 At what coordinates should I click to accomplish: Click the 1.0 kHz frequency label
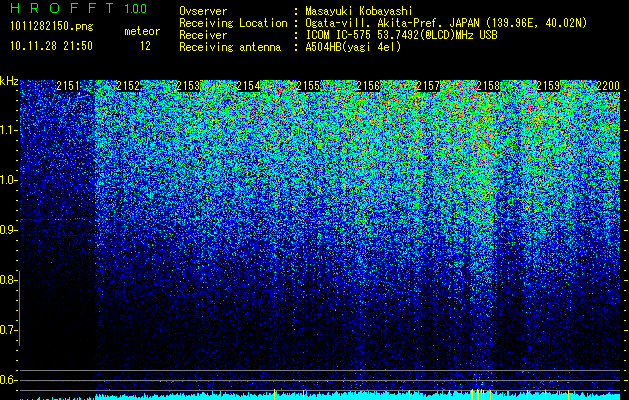[x=8, y=181]
